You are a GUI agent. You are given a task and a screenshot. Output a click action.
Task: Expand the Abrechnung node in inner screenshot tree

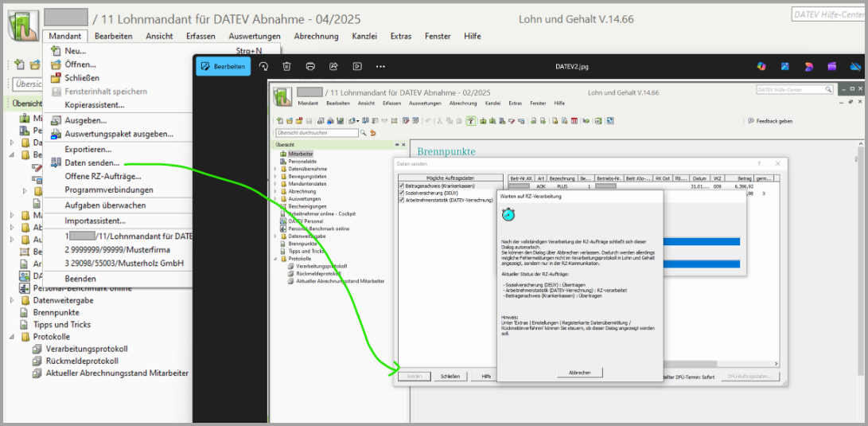click(x=276, y=191)
